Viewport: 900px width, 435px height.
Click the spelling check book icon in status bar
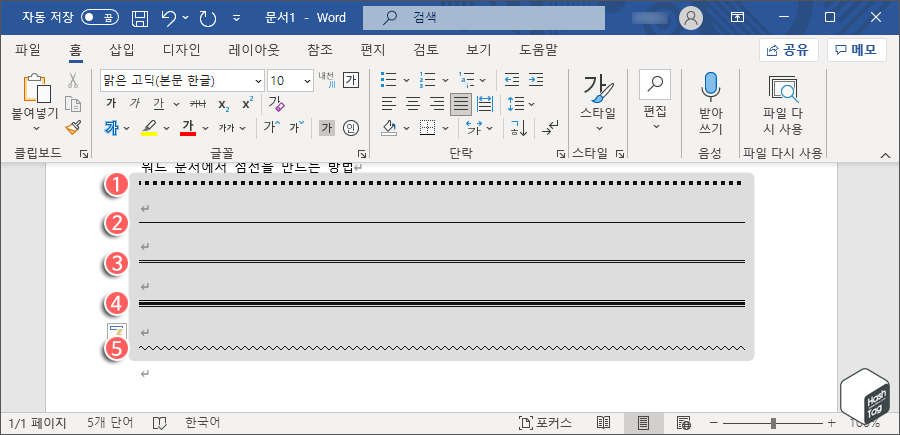click(x=159, y=424)
